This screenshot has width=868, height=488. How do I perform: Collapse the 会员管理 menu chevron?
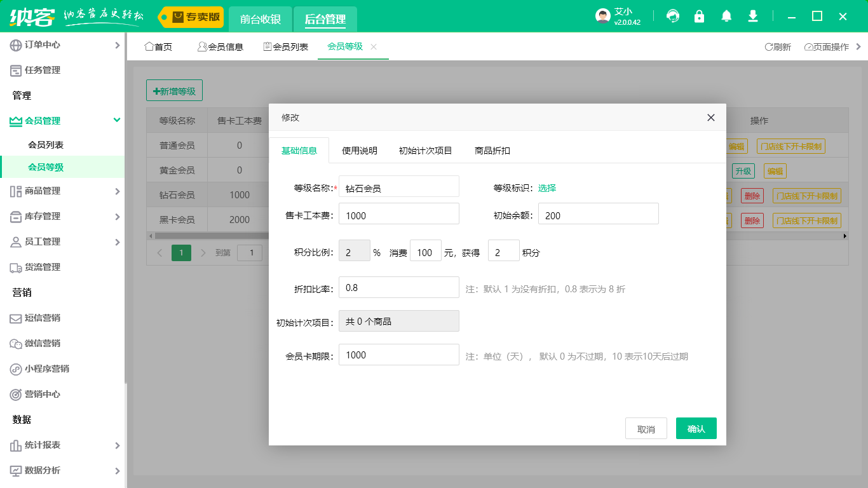116,120
